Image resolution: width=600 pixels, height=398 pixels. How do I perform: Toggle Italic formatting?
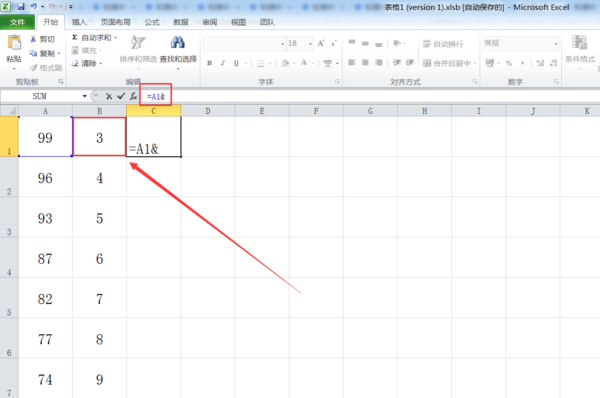click(x=222, y=63)
